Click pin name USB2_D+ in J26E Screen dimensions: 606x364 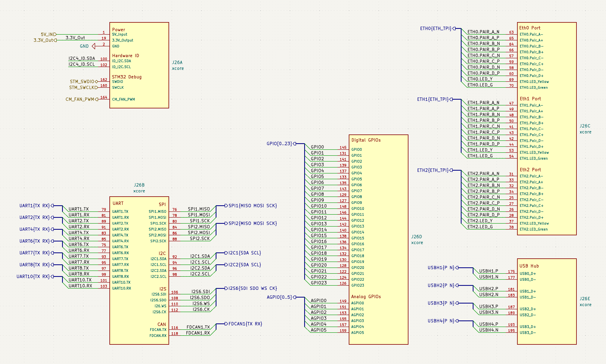click(528, 309)
